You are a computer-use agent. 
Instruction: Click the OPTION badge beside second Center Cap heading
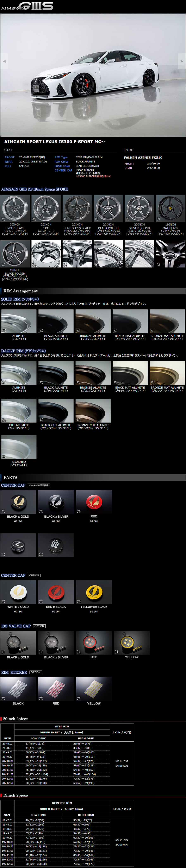[x=34, y=576]
